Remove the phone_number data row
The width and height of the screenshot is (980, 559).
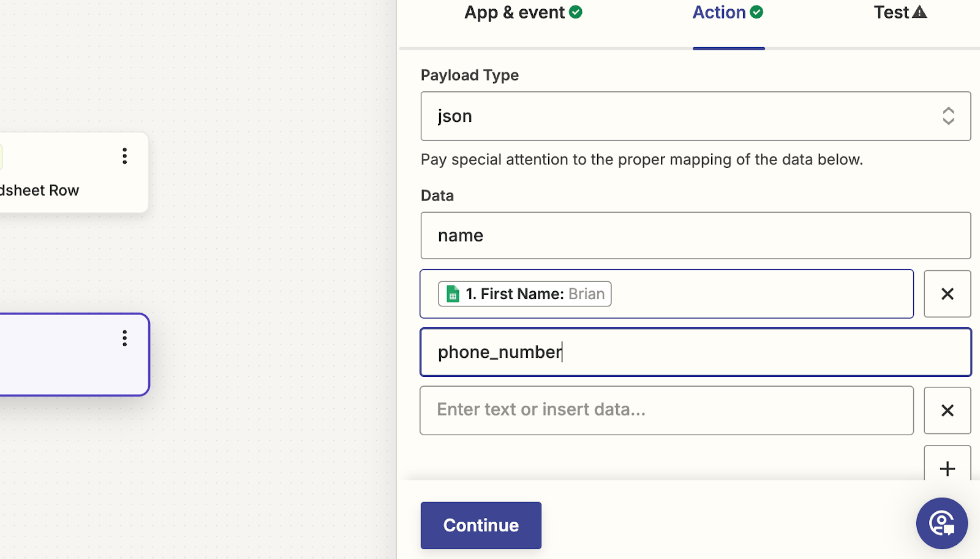pyautogui.click(x=947, y=410)
